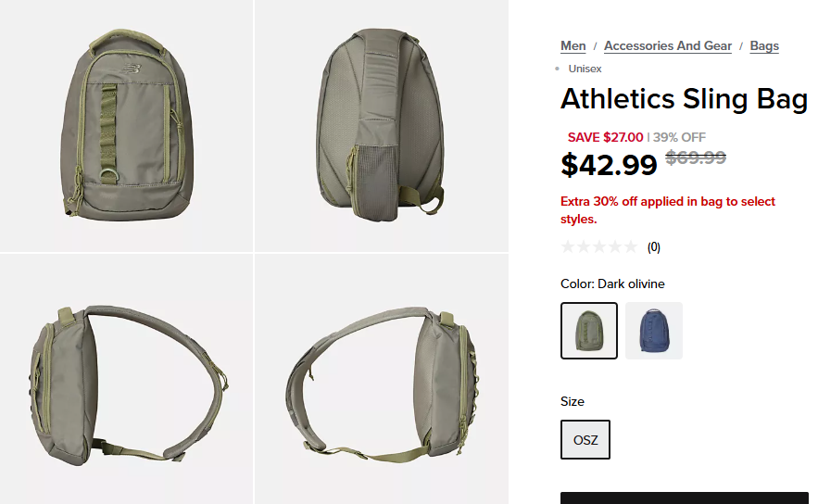The width and height of the screenshot is (818, 504).
Task: Open Accessories And Gear breadcrumb link
Action: (668, 46)
